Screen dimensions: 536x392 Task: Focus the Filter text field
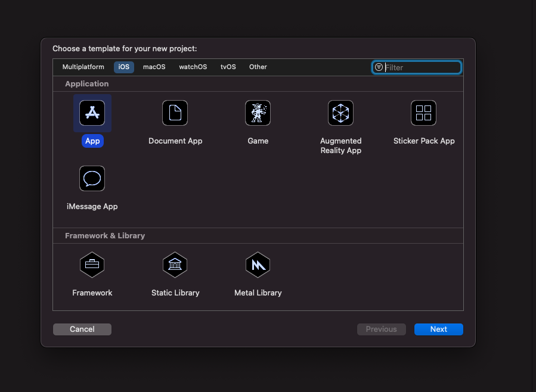pyautogui.click(x=416, y=67)
